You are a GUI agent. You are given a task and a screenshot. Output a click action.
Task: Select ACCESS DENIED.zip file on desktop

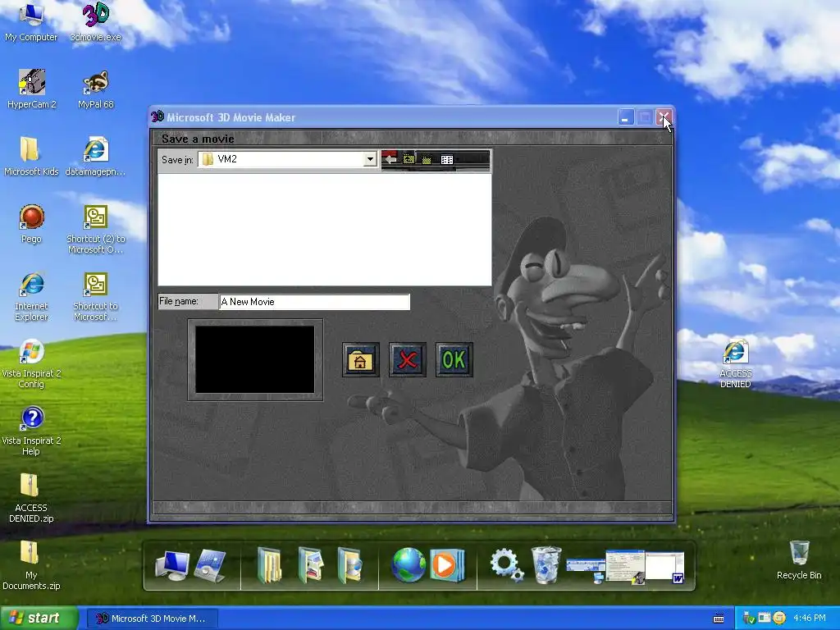(31, 498)
